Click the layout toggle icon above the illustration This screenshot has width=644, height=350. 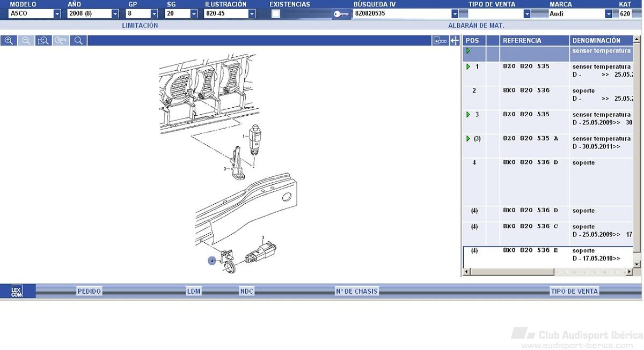click(440, 41)
